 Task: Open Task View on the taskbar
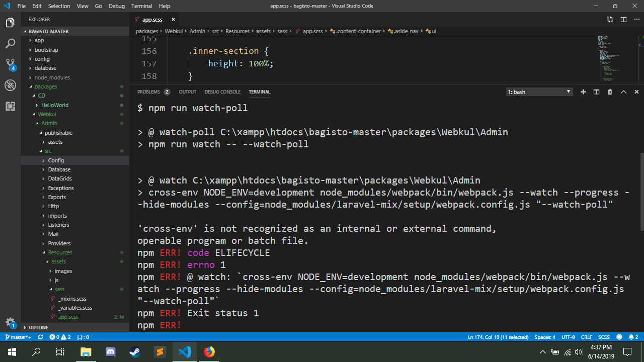pyautogui.click(x=60, y=352)
